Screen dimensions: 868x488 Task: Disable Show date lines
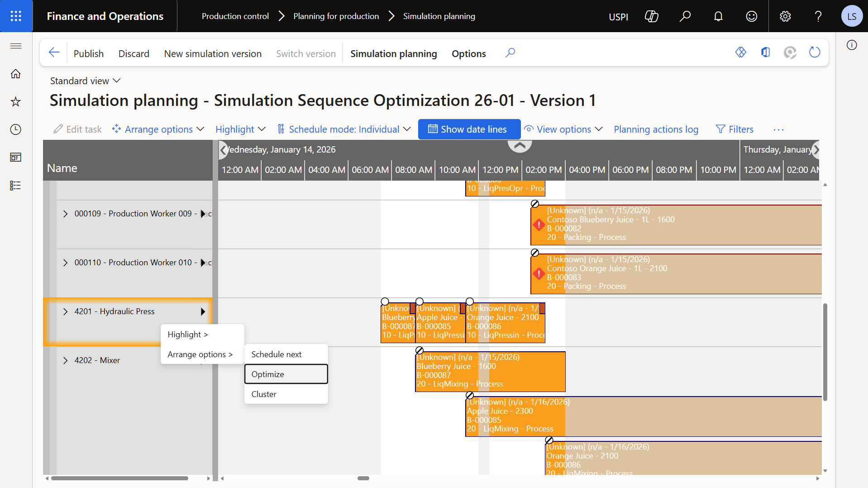tap(469, 129)
